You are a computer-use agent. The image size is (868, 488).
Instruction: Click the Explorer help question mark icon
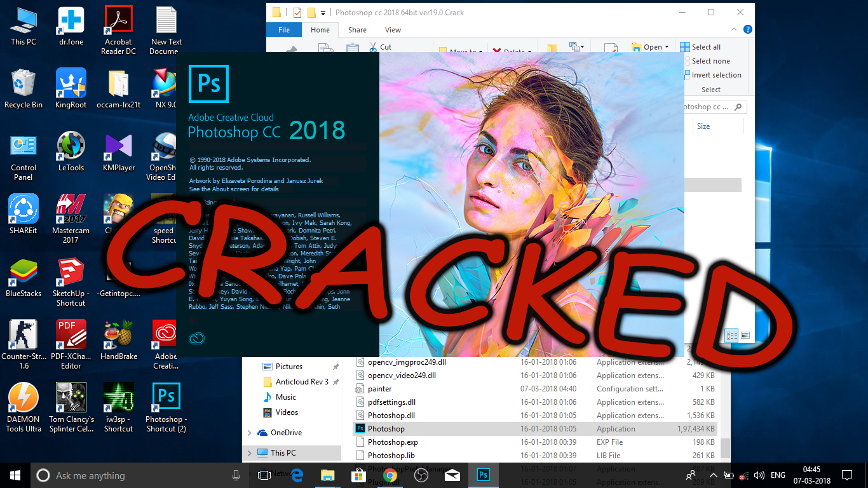click(x=748, y=29)
